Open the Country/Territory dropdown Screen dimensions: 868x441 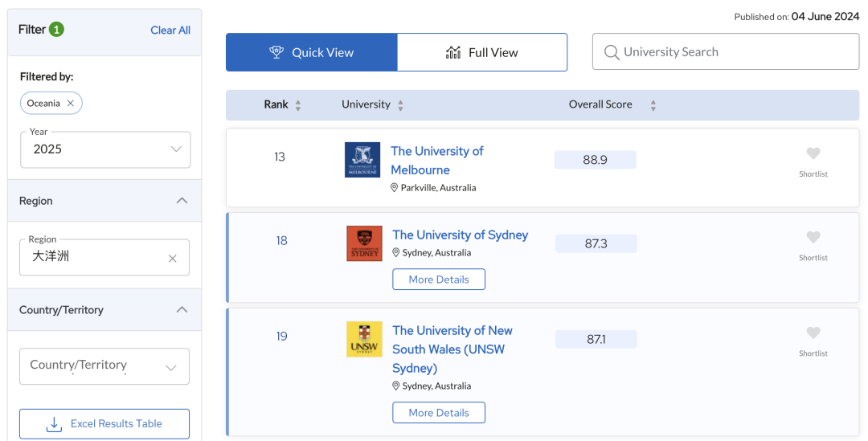pyautogui.click(x=104, y=366)
